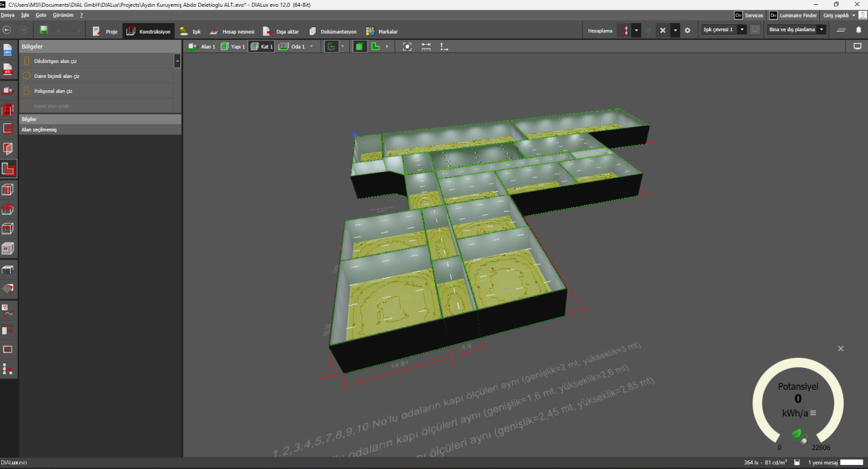Open the building/storey construction tool
The height and width of the screenshot is (469, 868).
tap(8, 109)
